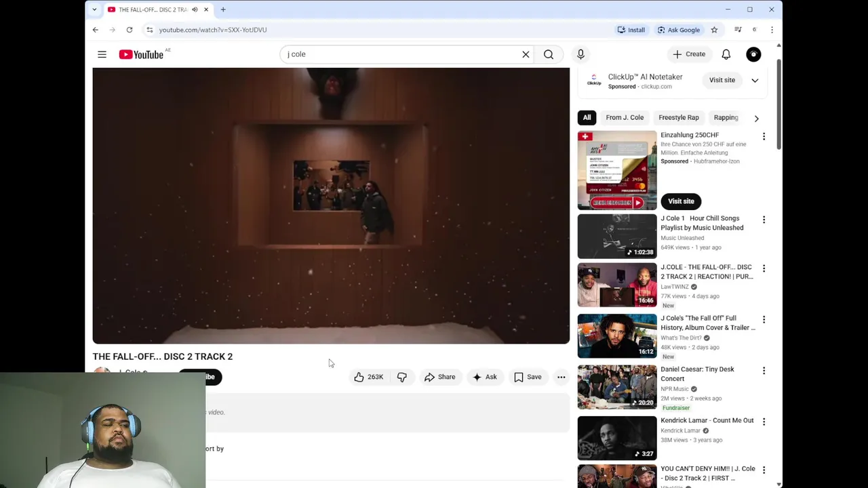Open the Create dropdown button

click(x=689, y=54)
